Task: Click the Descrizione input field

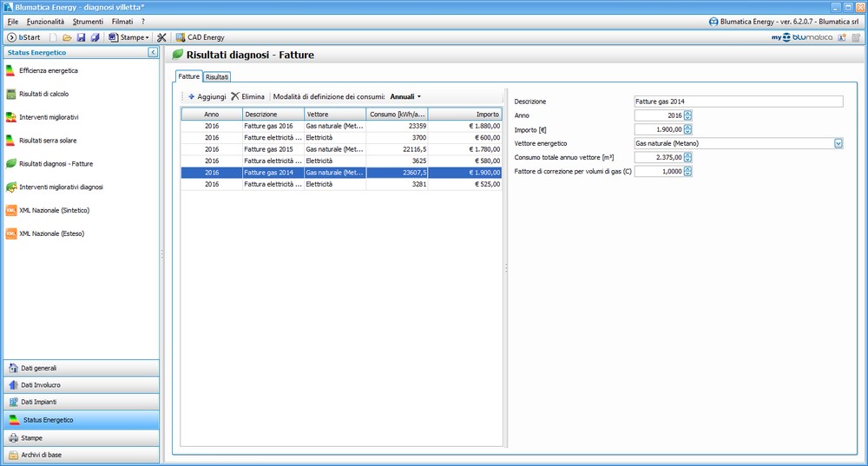Action: [739, 102]
